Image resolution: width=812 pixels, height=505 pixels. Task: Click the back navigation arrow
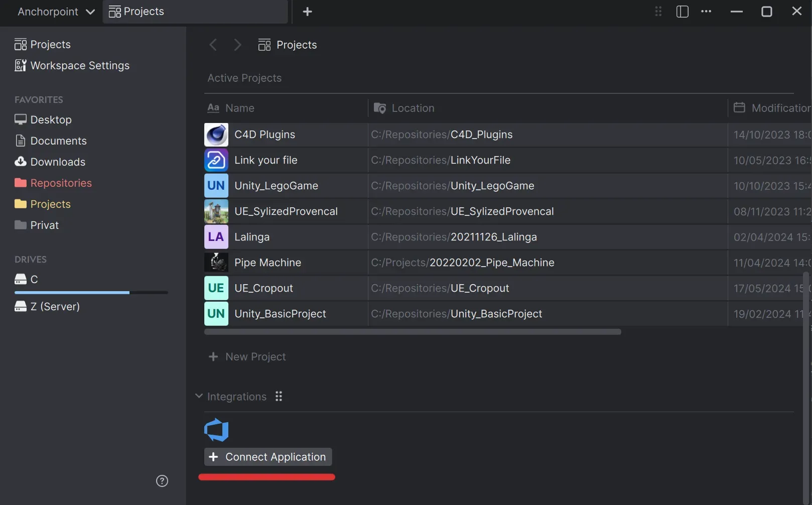[x=213, y=44]
